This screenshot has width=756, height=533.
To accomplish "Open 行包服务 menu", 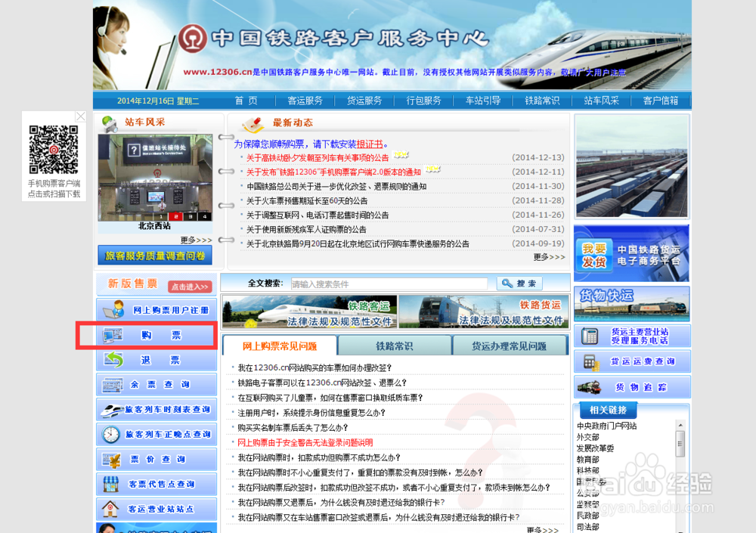I will pos(423,101).
